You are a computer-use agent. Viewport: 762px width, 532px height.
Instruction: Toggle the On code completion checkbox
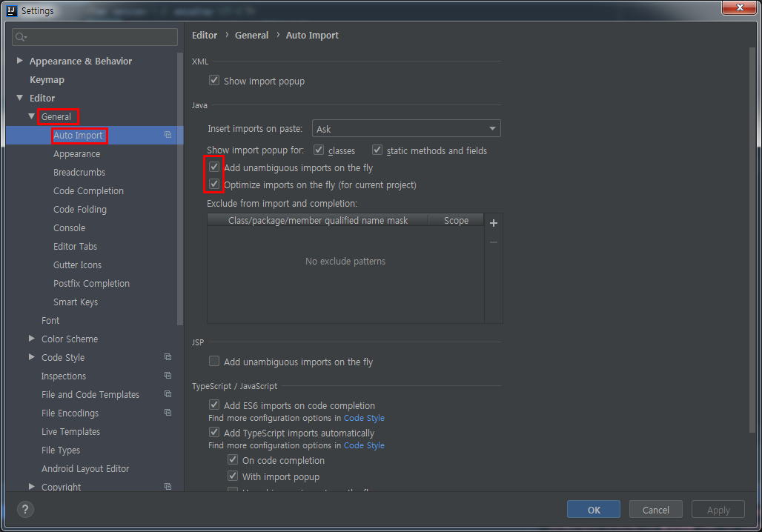point(233,459)
